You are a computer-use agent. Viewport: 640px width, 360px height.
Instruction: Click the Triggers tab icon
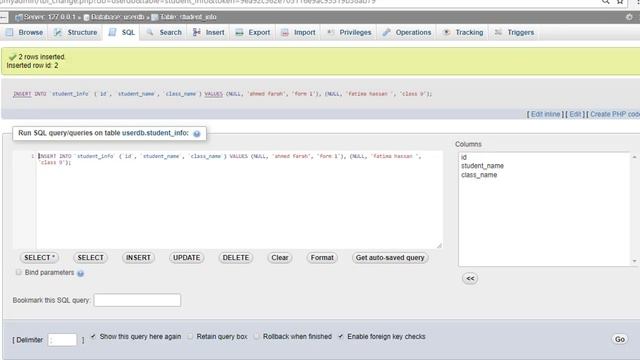(x=498, y=32)
